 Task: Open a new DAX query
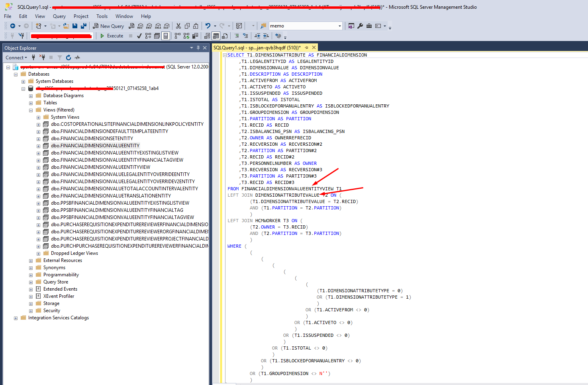click(x=166, y=26)
